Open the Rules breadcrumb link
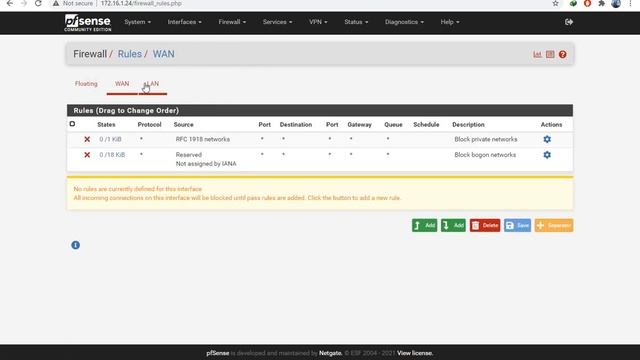 [130, 54]
